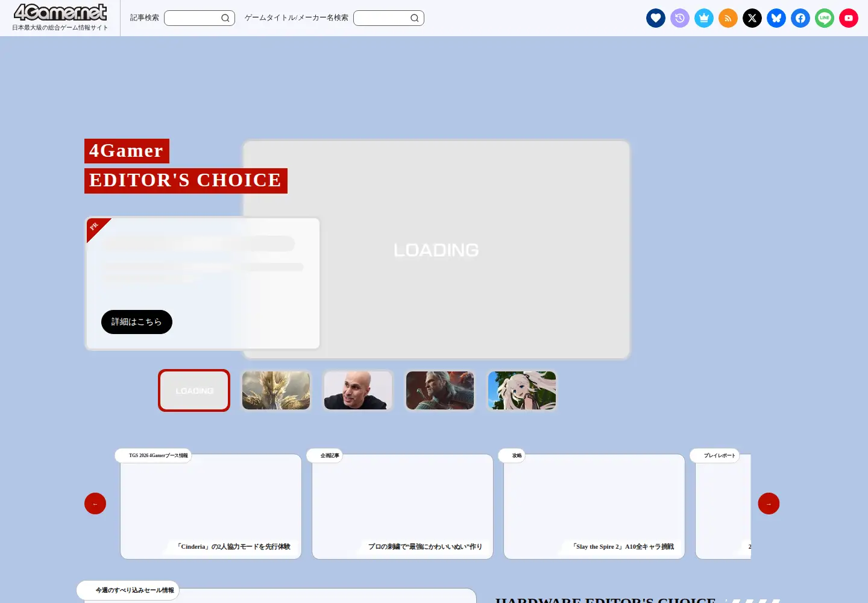Viewport: 868px width, 603px height.
Task: Submit the ゲームタイトル/メーカー名検索 magnifier search
Action: [415, 18]
